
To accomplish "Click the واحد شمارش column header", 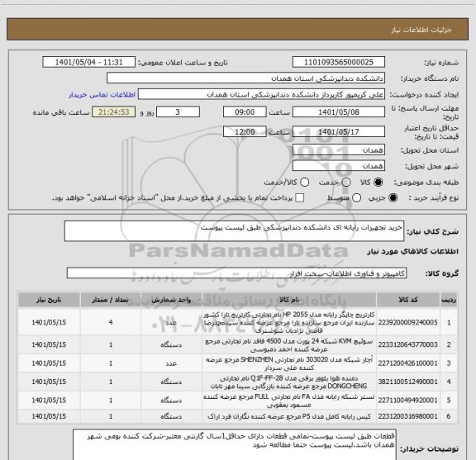I will (171, 300).
